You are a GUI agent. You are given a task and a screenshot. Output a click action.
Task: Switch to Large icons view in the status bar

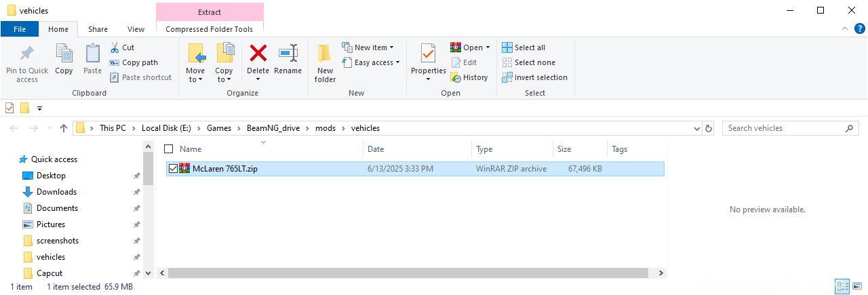coord(856,287)
